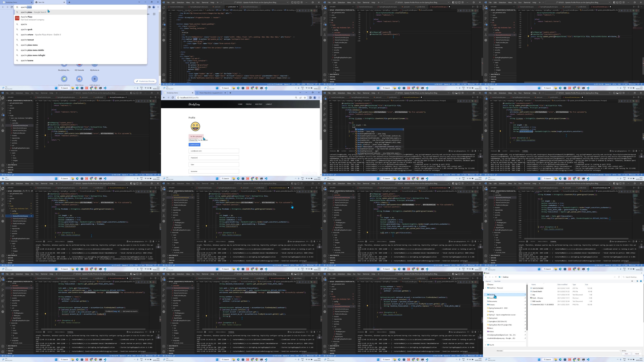644x362 pixels.
Task: Open the Organise dropdown in Open dialog
Action: point(488,281)
